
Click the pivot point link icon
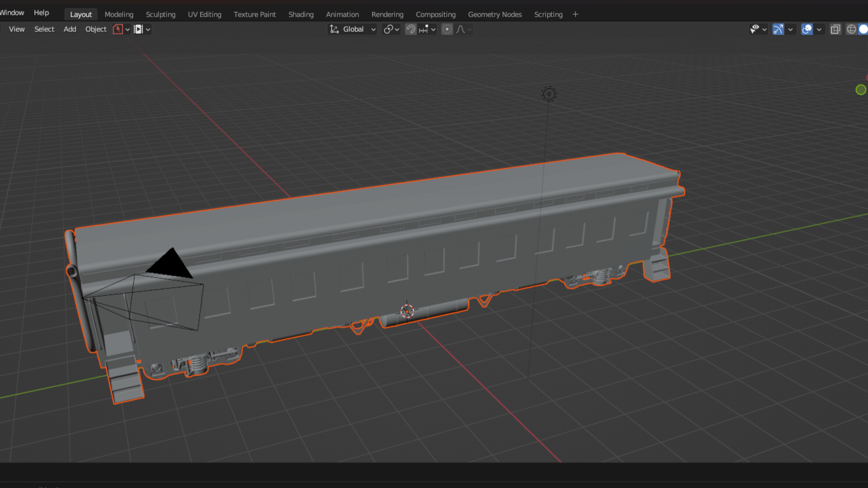pos(388,29)
